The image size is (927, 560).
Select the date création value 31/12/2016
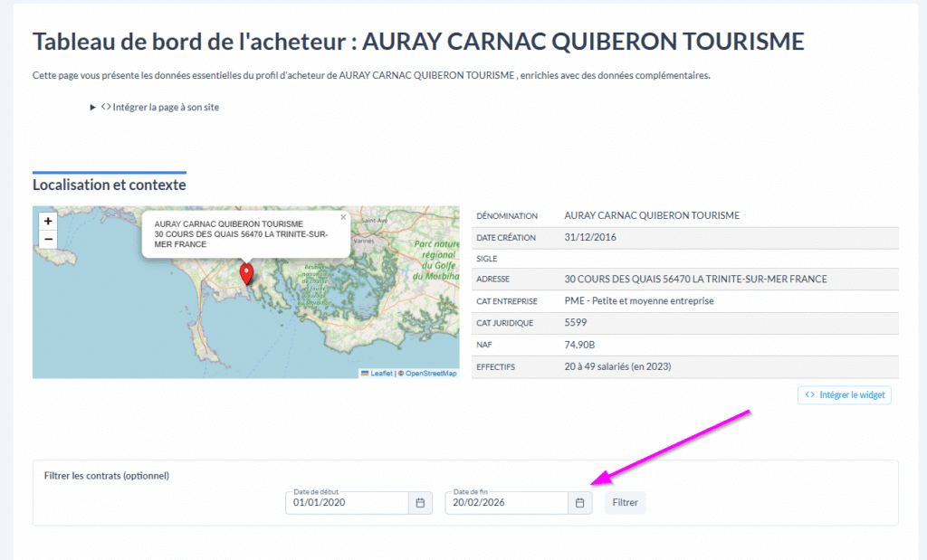588,238
